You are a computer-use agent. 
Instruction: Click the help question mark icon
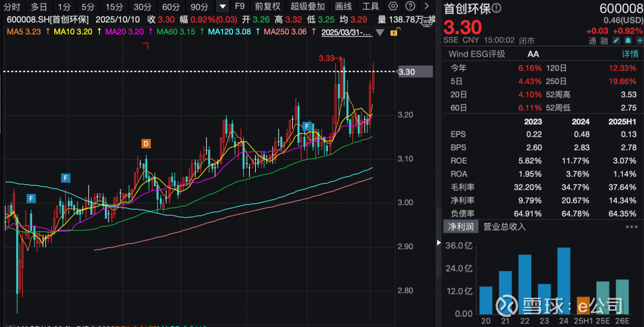click(410, 7)
